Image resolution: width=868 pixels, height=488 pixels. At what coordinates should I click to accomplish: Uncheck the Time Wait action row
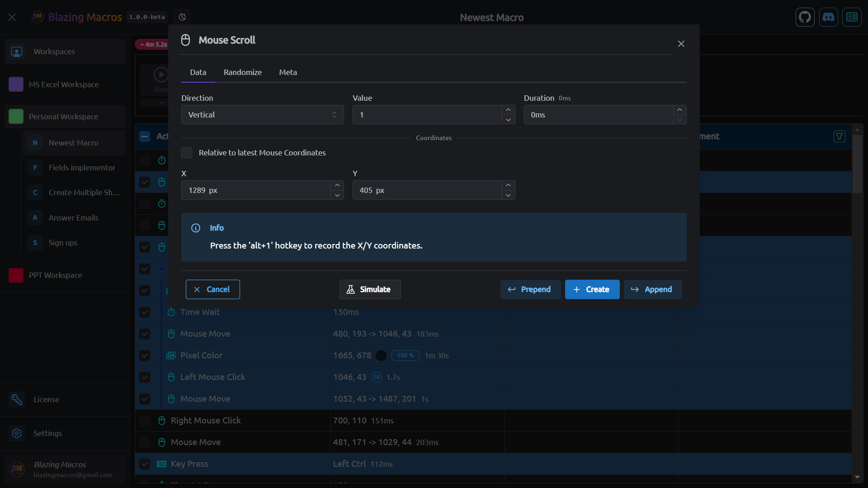145,312
